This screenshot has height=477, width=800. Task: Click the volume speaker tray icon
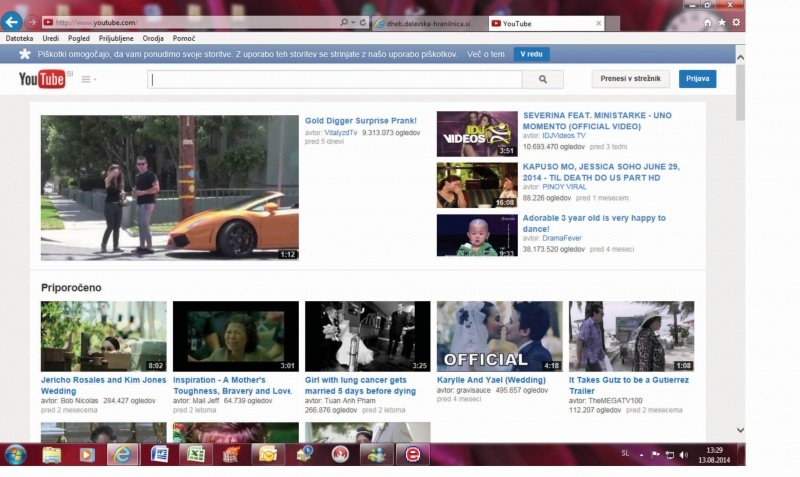(684, 455)
